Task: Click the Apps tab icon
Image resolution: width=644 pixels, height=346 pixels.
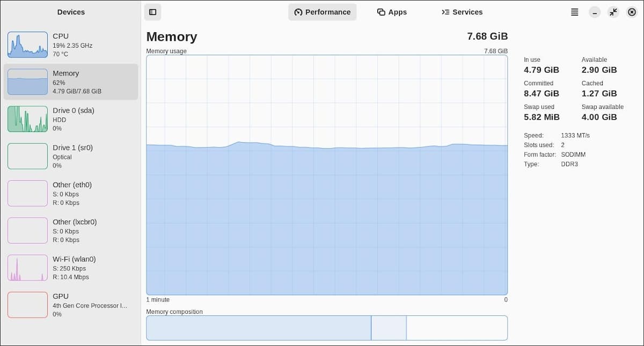Action: point(381,12)
